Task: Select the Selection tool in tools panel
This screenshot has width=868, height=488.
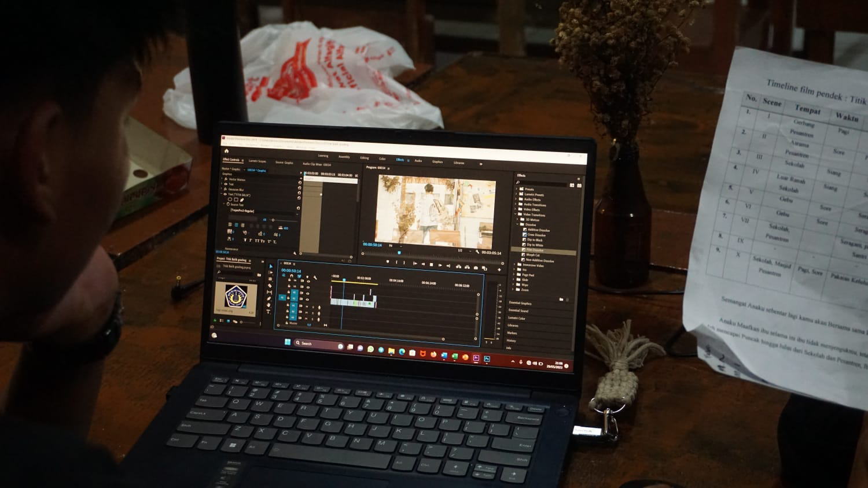Action: (x=271, y=266)
